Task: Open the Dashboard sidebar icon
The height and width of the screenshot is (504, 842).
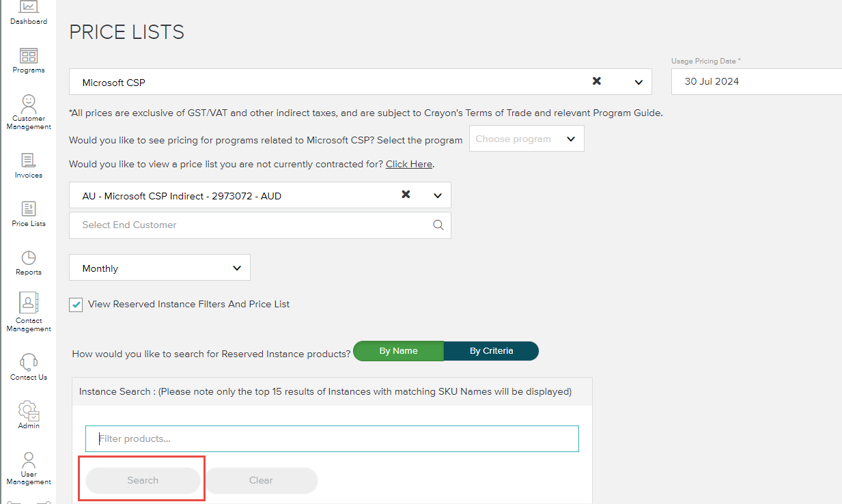Action: click(x=29, y=8)
